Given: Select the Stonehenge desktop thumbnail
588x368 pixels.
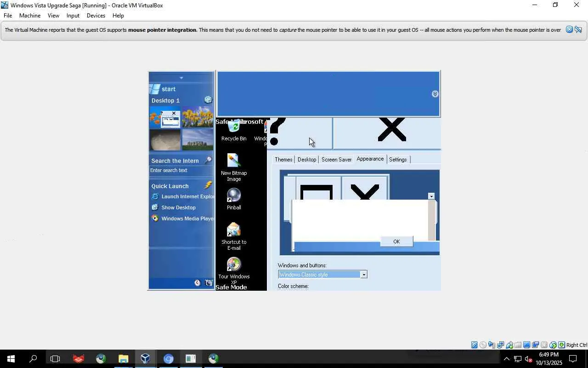Looking at the screenshot, I should [x=198, y=139].
